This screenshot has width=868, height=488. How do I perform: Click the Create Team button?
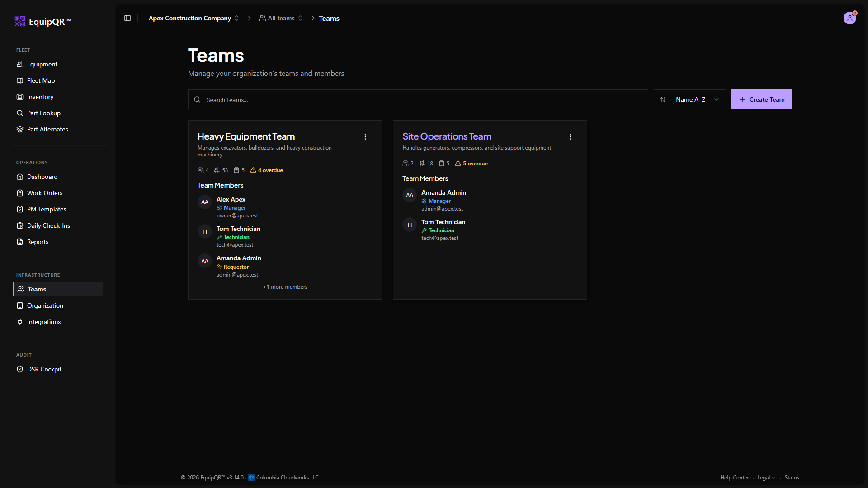(x=762, y=99)
